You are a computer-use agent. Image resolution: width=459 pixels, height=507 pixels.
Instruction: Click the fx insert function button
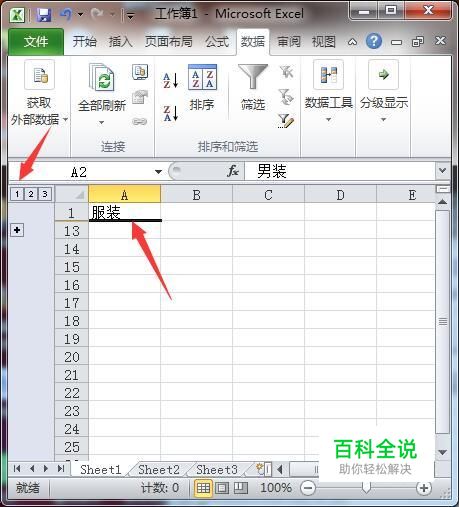(233, 171)
